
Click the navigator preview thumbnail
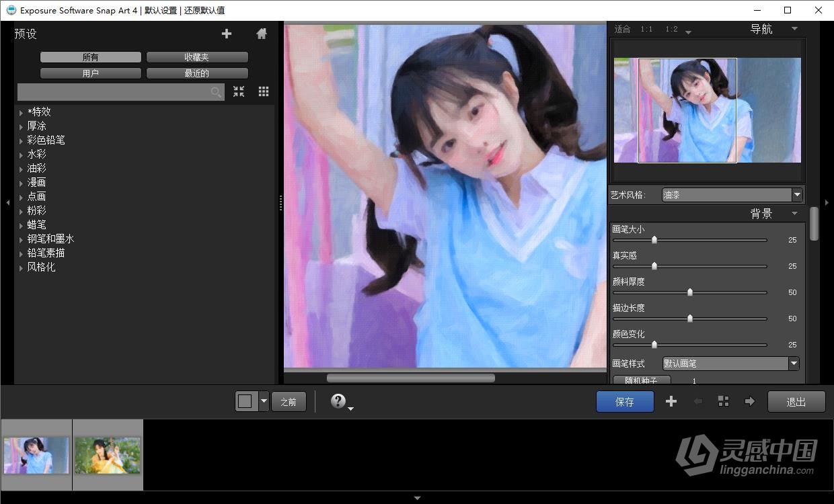click(x=708, y=110)
